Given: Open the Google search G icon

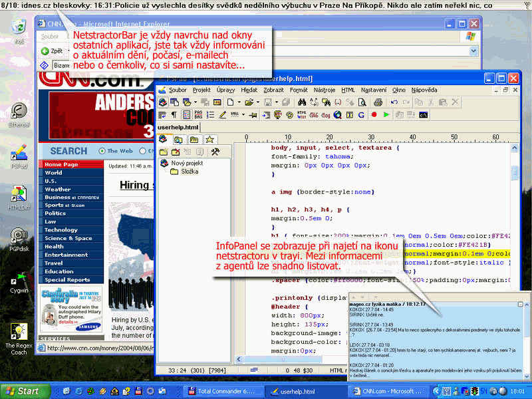Looking at the screenshot, I should point(361,115).
